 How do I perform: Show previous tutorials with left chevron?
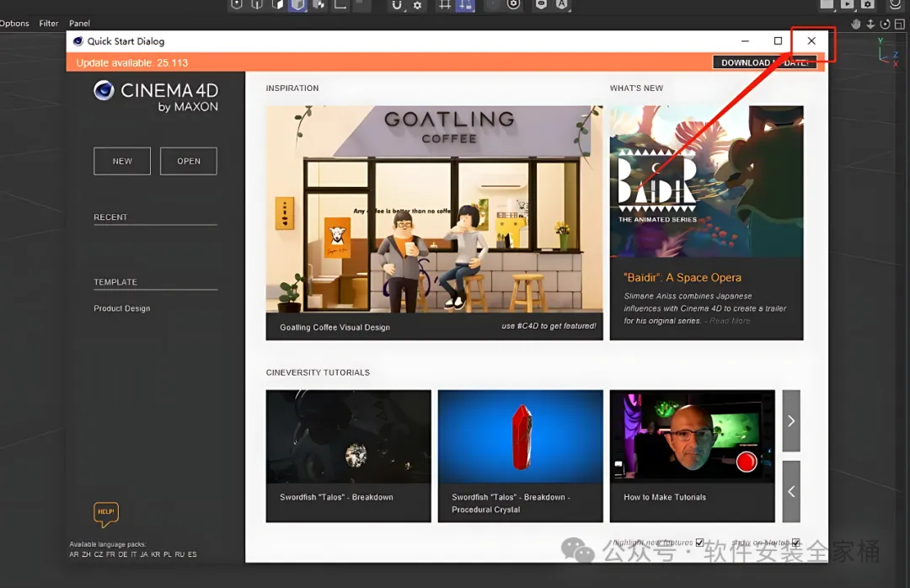coord(791,492)
